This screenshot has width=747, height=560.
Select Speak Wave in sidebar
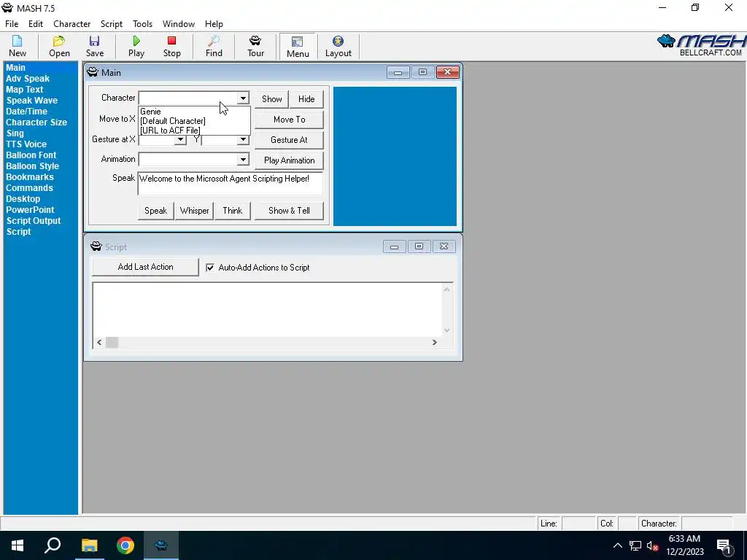pyautogui.click(x=32, y=101)
